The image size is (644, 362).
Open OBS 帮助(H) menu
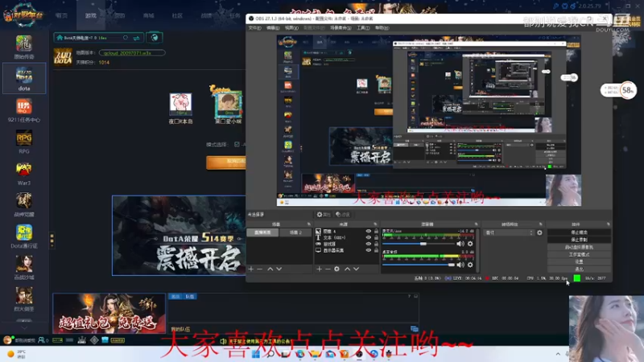(382, 28)
